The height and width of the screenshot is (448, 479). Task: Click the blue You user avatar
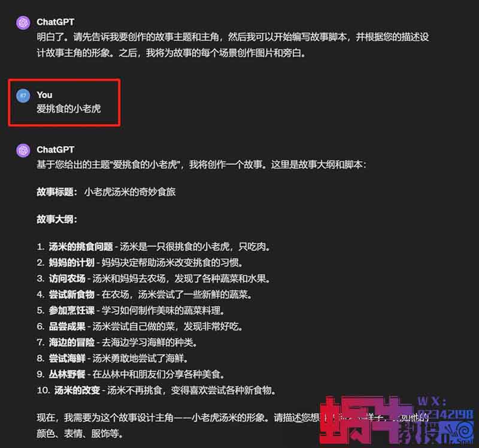coord(23,96)
